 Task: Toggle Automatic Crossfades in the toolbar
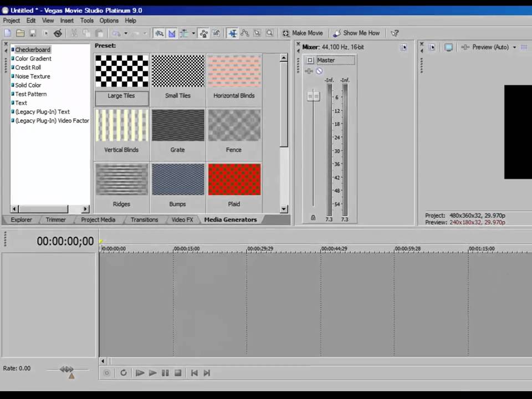(172, 33)
